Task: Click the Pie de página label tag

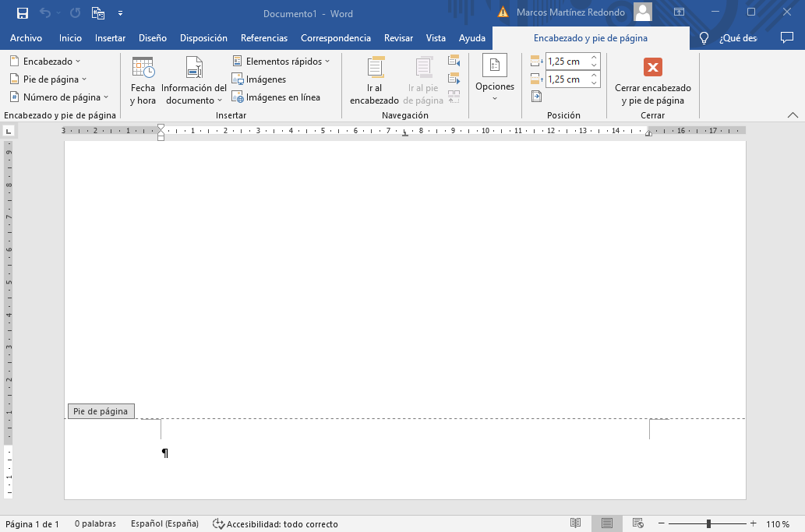Action: (x=101, y=411)
